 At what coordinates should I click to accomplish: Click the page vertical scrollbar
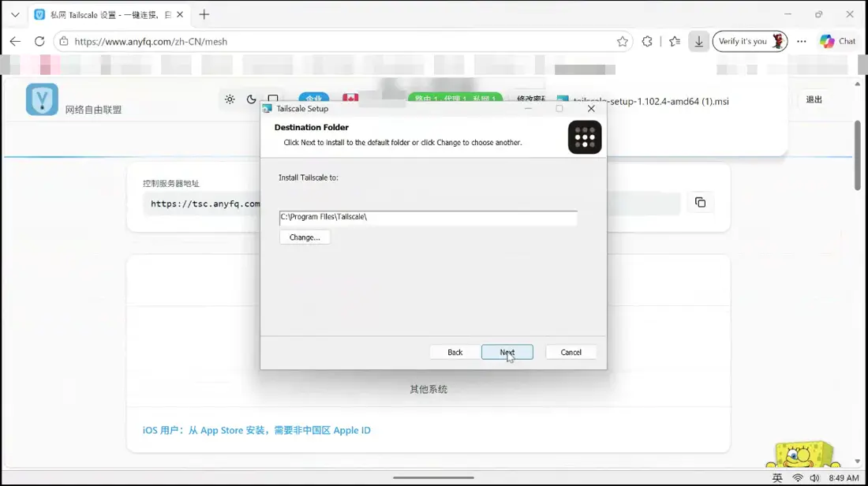[x=858, y=155]
